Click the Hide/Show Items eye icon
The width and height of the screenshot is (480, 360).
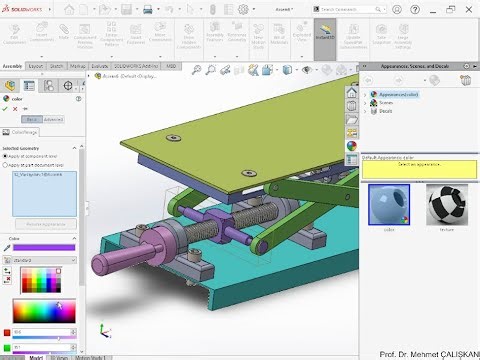click(306, 70)
